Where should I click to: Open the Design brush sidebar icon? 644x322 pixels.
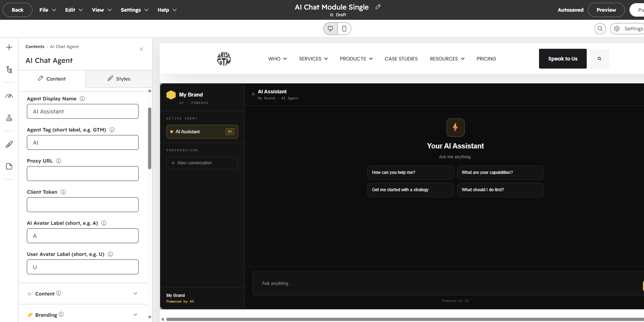tap(9, 144)
